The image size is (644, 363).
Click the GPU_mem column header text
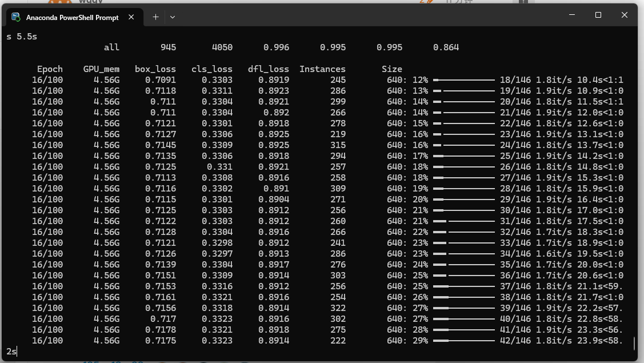click(101, 69)
